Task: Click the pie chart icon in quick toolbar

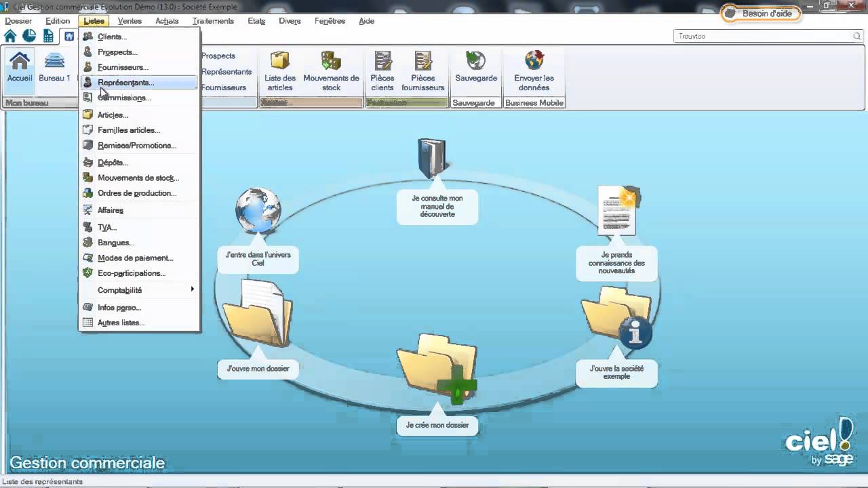Action: click(x=29, y=36)
